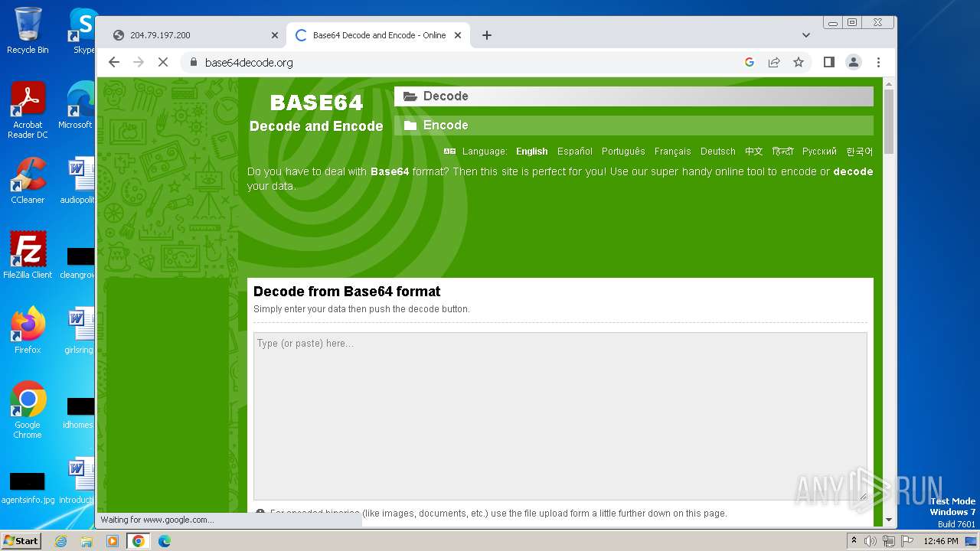Image resolution: width=980 pixels, height=551 pixels.
Task: Click the Base64 input text area
Action: click(560, 416)
